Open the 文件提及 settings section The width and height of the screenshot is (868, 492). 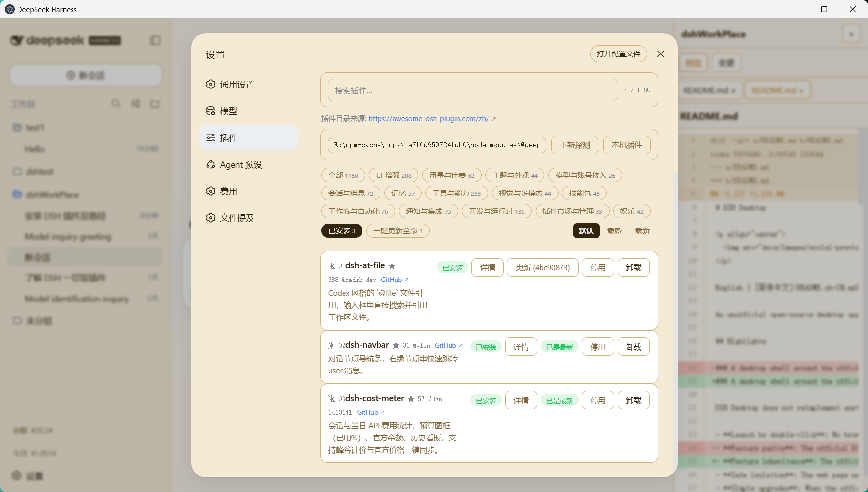(x=248, y=218)
